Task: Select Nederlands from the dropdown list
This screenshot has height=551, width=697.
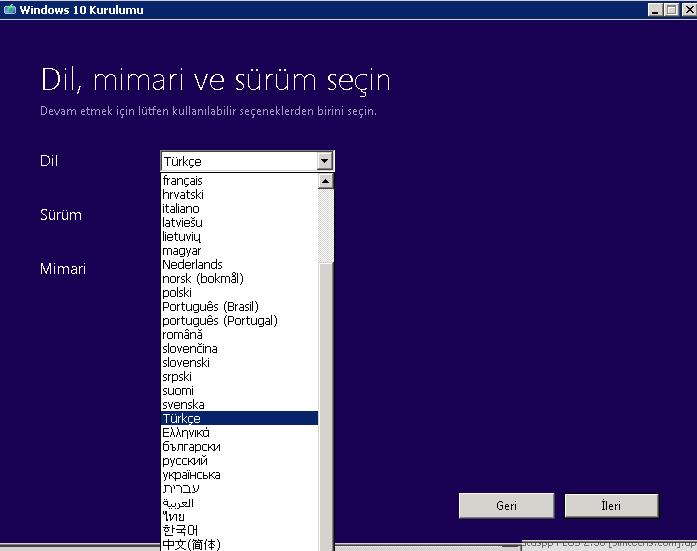Action: coord(192,264)
